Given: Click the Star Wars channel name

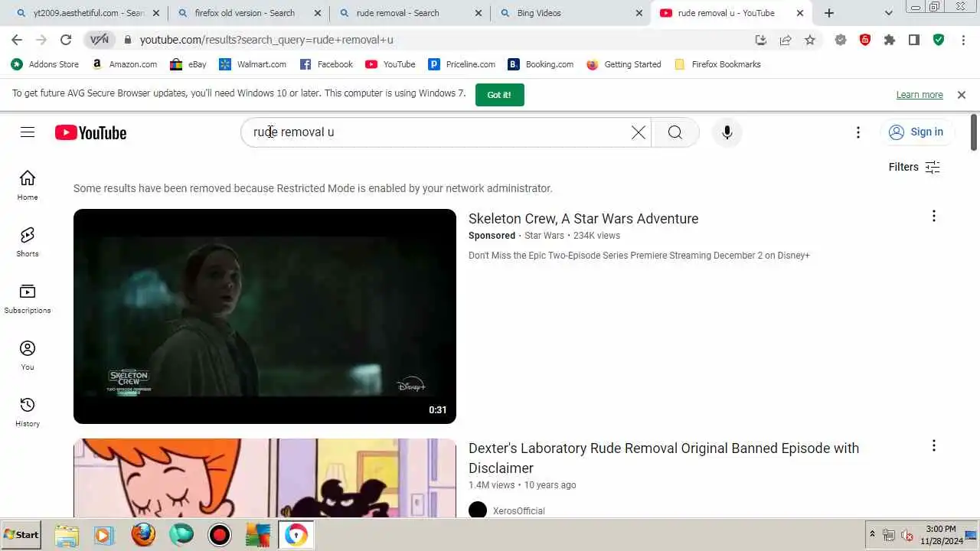Looking at the screenshot, I should pos(544,236).
